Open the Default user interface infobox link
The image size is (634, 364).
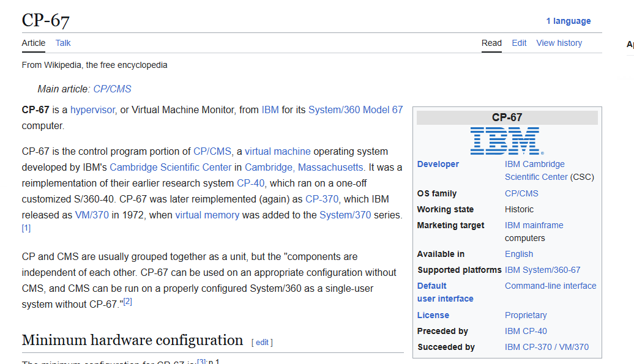(445, 292)
